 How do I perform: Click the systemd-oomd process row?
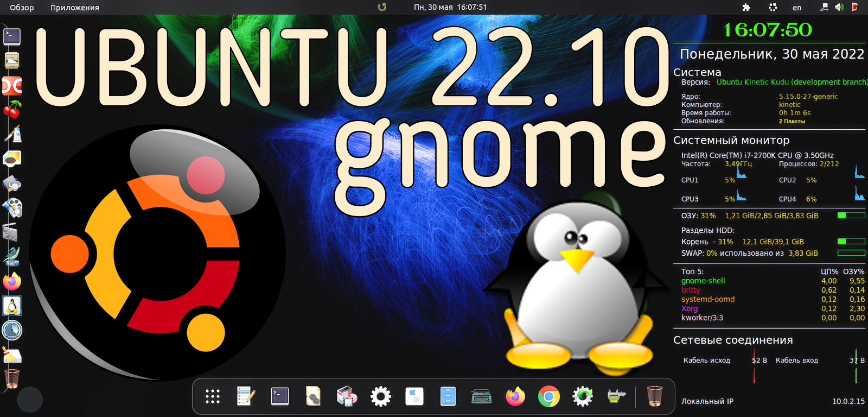pyautogui.click(x=773, y=299)
